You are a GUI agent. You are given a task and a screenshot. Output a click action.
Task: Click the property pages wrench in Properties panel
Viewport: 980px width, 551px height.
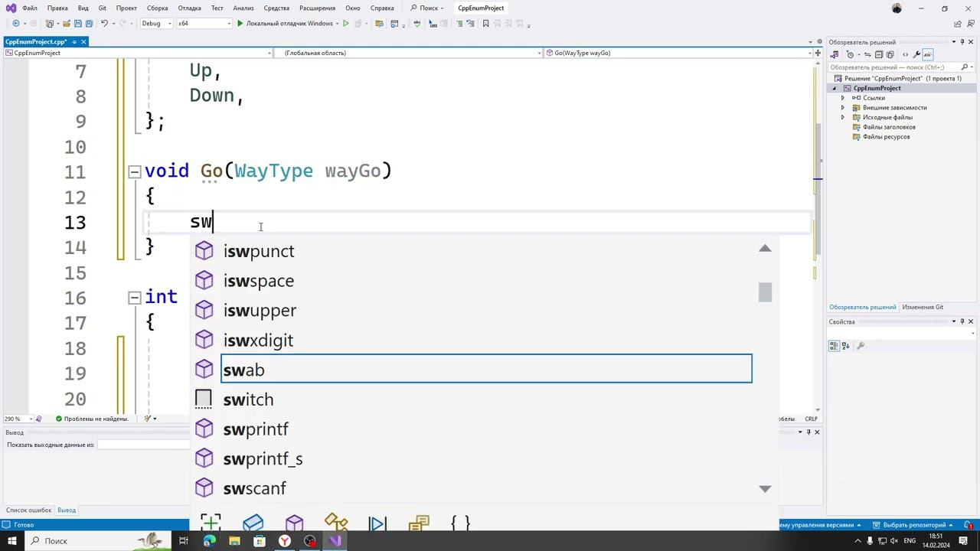pyautogui.click(x=861, y=346)
